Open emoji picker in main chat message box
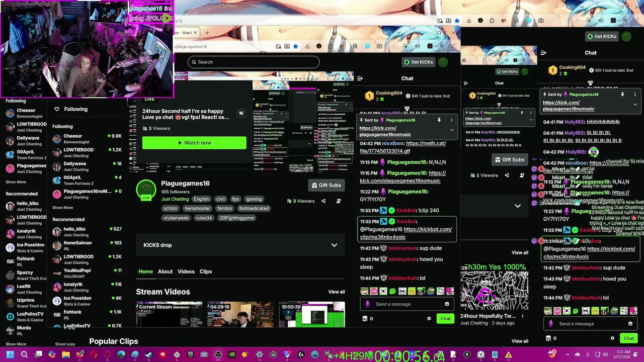The width and height of the screenshot is (644, 362). point(447,304)
